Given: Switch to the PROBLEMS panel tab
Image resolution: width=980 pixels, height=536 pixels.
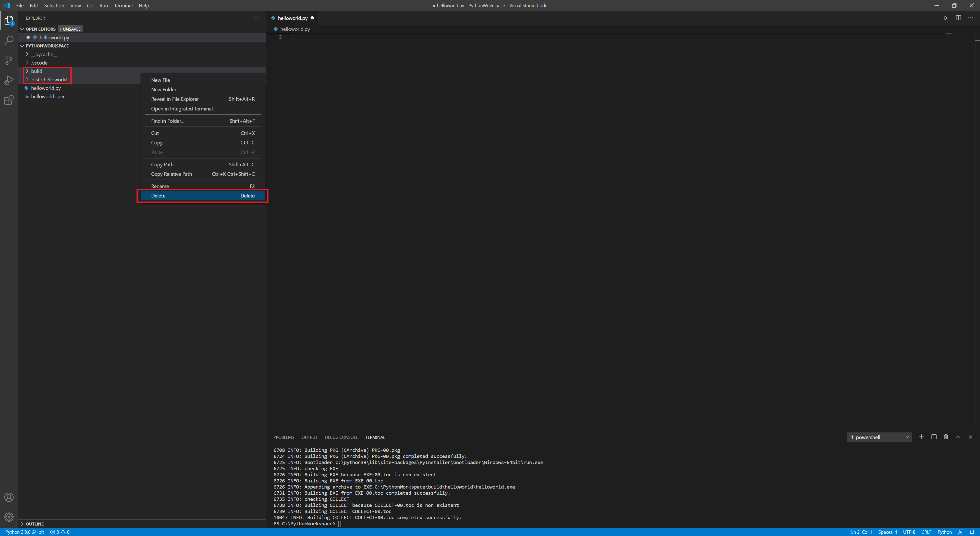Looking at the screenshot, I should [x=284, y=437].
